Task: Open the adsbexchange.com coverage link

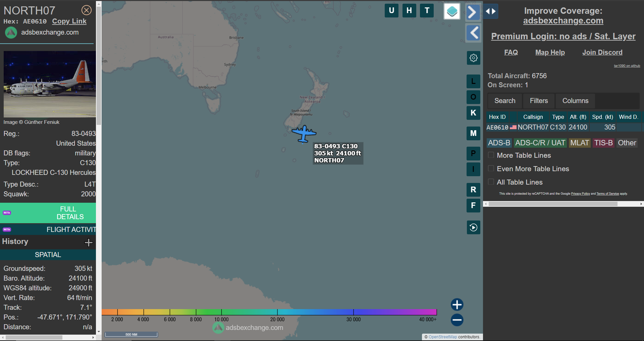Action: point(563,21)
